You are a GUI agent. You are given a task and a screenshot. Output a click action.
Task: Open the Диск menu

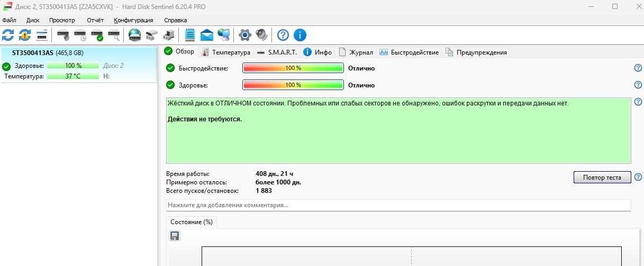coord(33,20)
